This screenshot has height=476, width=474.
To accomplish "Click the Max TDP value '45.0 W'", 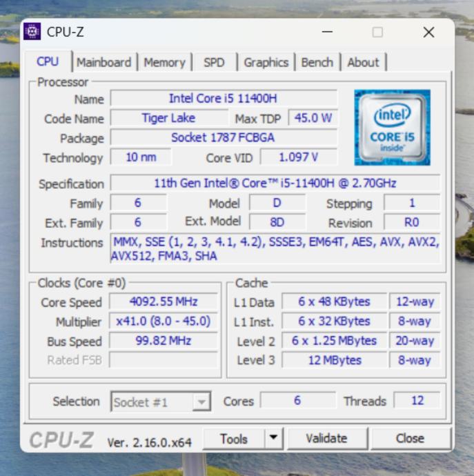I will pos(313,118).
